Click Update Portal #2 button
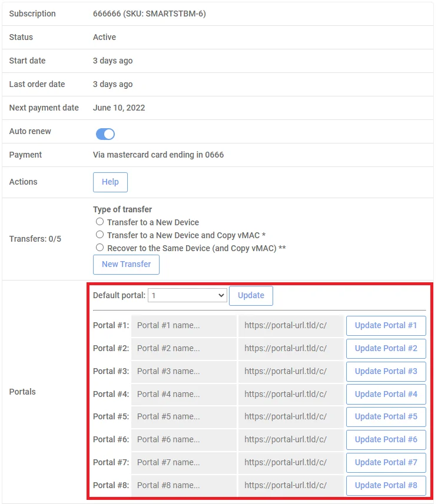 coord(386,348)
